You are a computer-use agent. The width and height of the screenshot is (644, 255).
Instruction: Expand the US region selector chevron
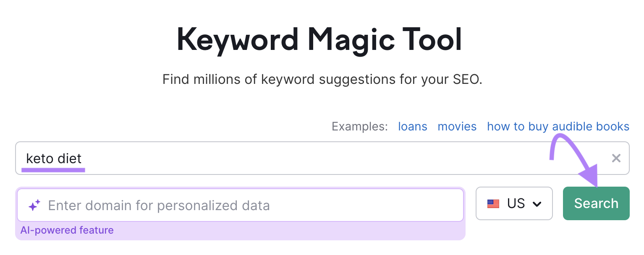pyautogui.click(x=537, y=204)
